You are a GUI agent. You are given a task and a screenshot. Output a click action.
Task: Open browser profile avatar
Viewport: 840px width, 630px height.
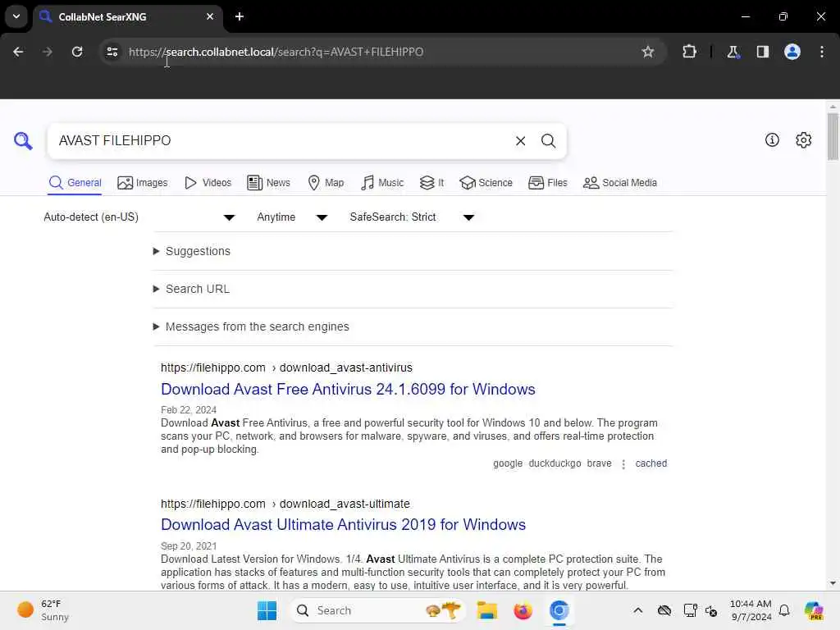coord(792,52)
